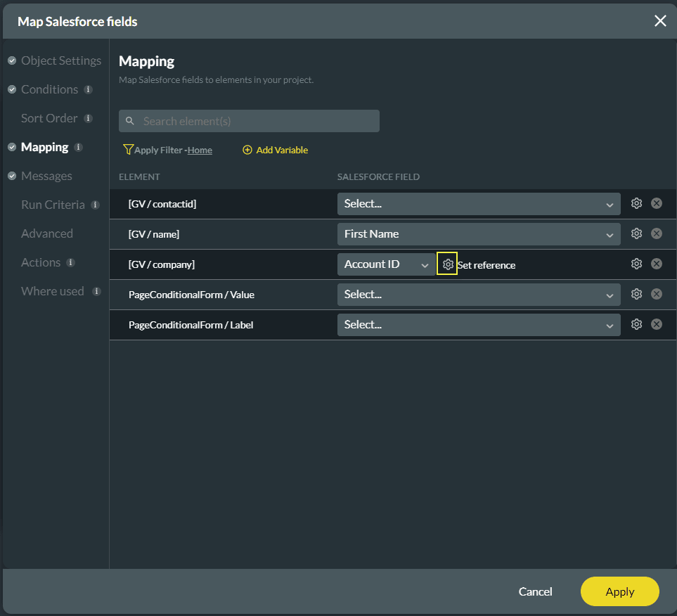Open settings gear for GV / contactid row
Image resolution: width=677 pixels, height=616 pixels.
coord(636,203)
